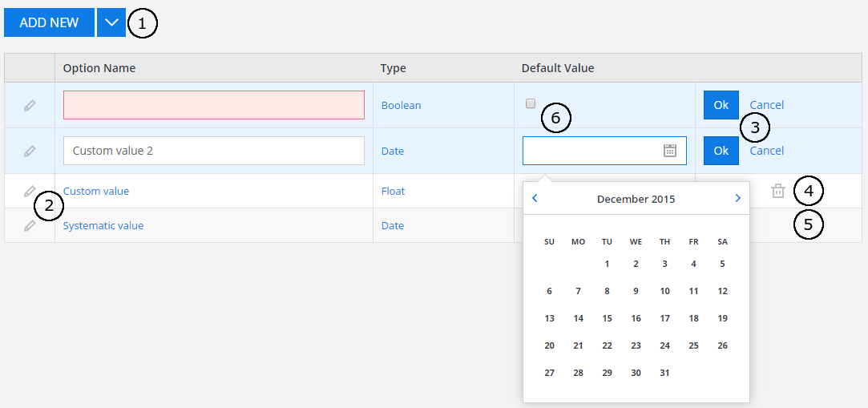Select December 15 in the calendar
This screenshot has width=868, height=408.
(607, 318)
